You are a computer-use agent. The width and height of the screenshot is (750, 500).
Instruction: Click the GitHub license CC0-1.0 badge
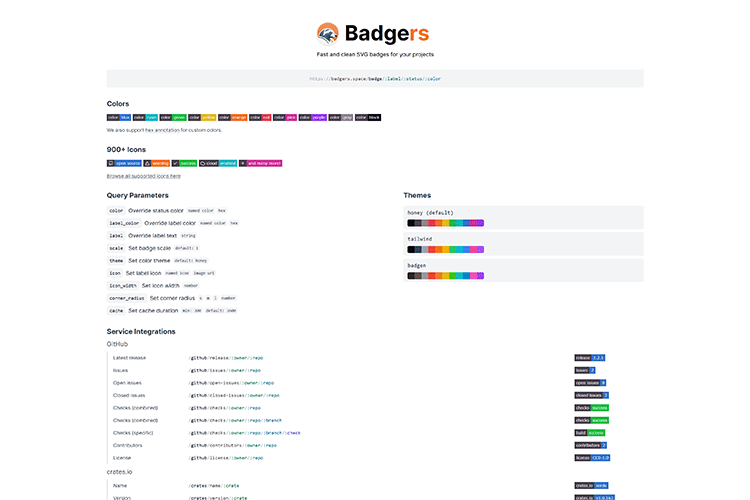pyautogui.click(x=592, y=457)
